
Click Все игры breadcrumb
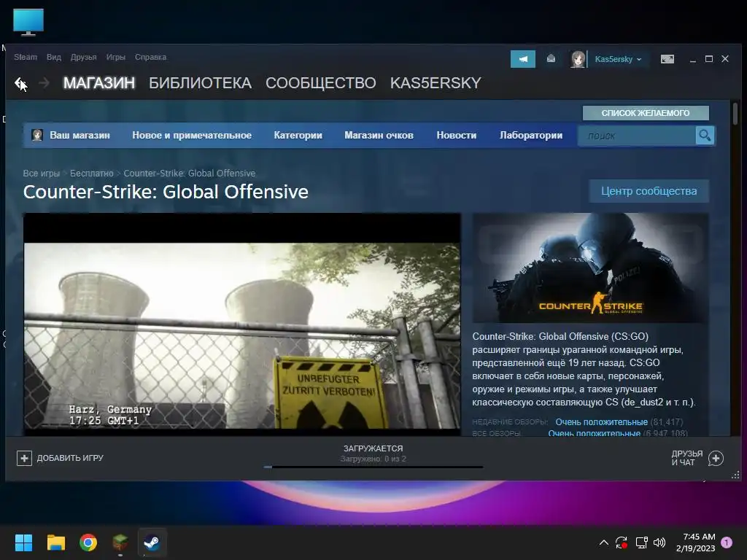(42, 174)
